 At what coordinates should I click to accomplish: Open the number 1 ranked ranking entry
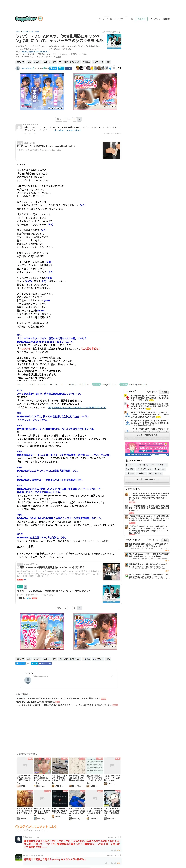[147, 398]
